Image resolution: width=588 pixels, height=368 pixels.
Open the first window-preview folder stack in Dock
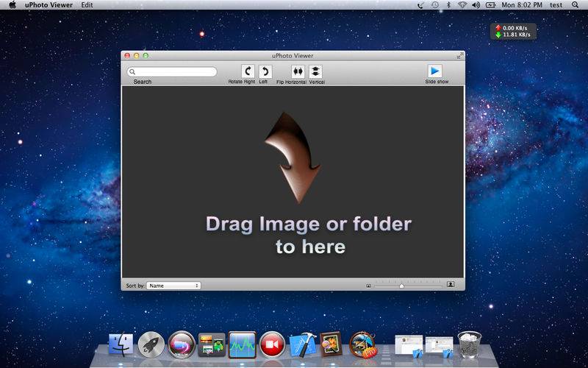coord(409,346)
